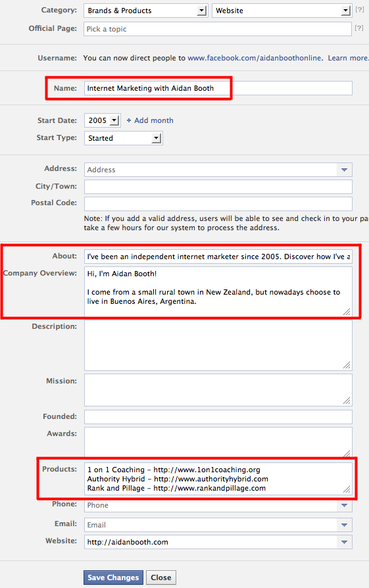Expand the Website field dropdown arrow

[x=344, y=542]
